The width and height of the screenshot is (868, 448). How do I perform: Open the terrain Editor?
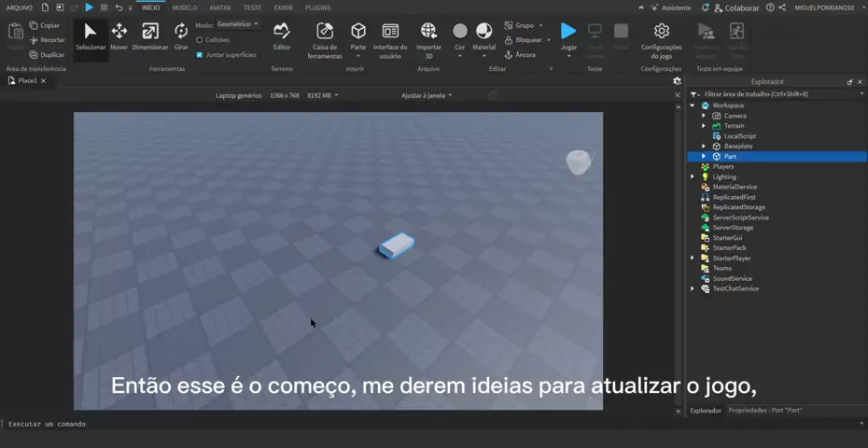pyautogui.click(x=281, y=35)
